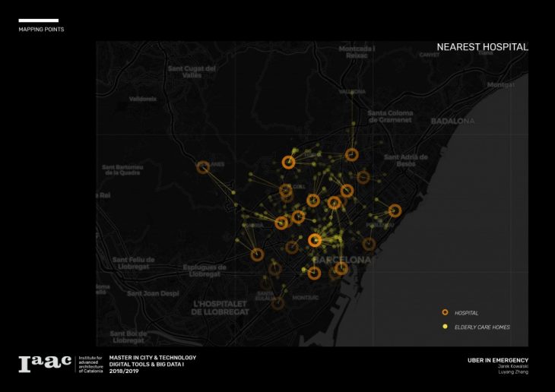Click the white bar above Mapping Points
The width and height of the screenshot is (555, 392).
click(x=38, y=21)
